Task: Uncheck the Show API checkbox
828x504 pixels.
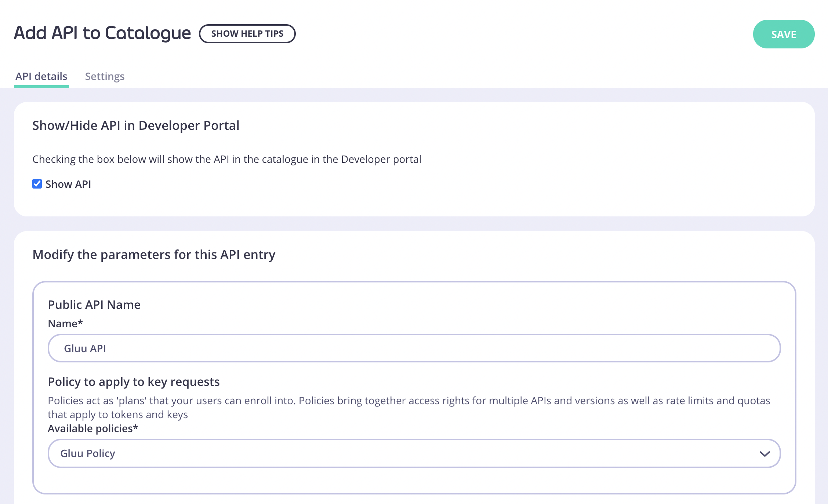Action: pos(37,184)
